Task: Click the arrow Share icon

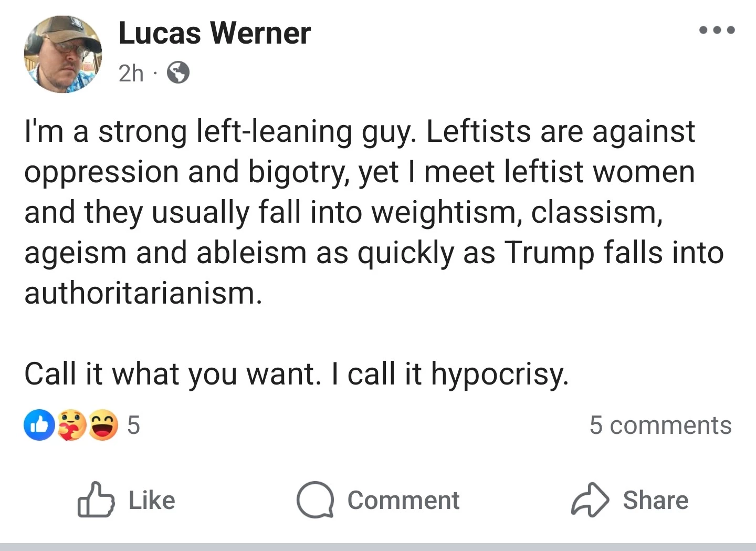Action: tap(590, 500)
